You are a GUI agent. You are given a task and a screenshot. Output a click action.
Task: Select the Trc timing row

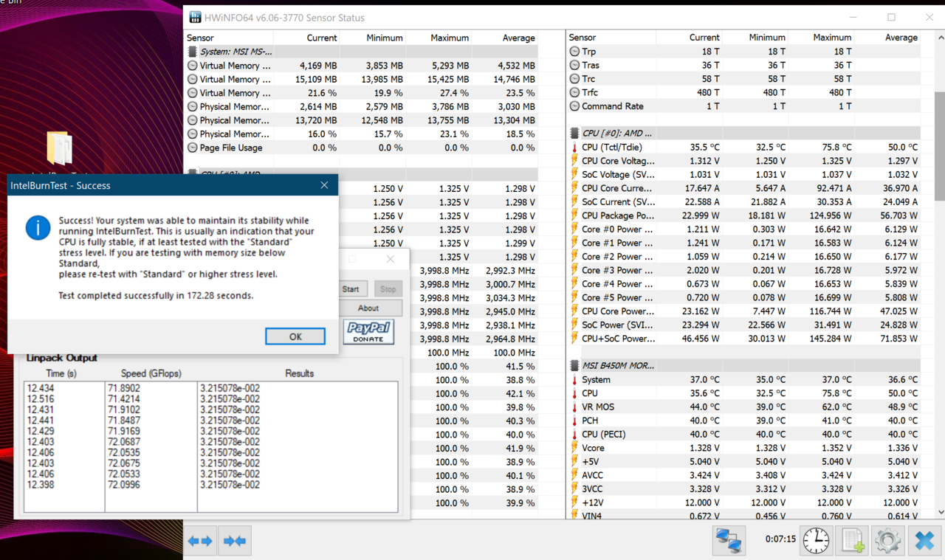(744, 79)
